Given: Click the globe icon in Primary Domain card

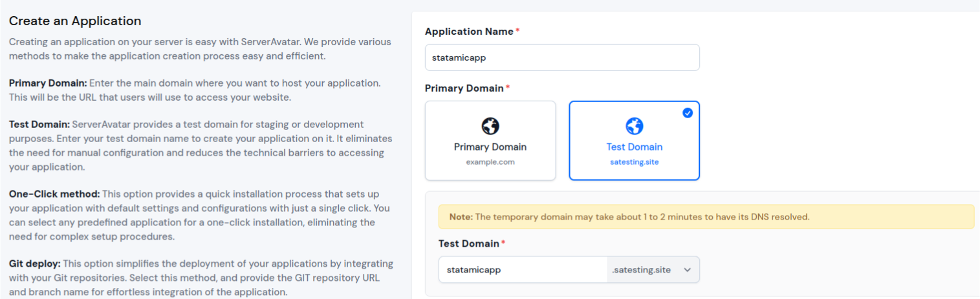Looking at the screenshot, I should click(490, 126).
